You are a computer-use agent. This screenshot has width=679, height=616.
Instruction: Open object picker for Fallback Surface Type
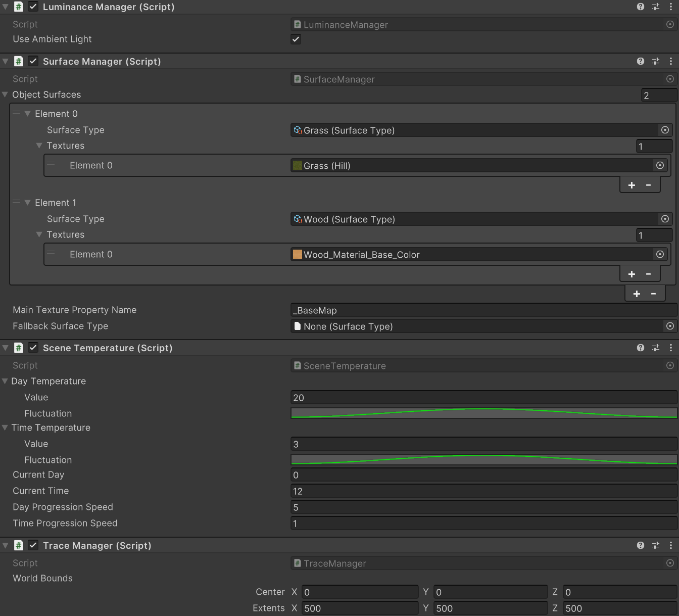pyautogui.click(x=670, y=326)
